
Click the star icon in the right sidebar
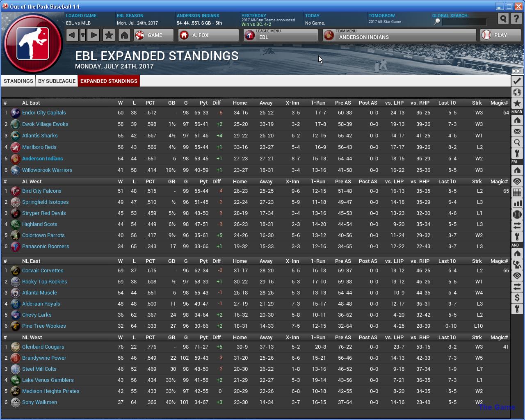point(517,103)
